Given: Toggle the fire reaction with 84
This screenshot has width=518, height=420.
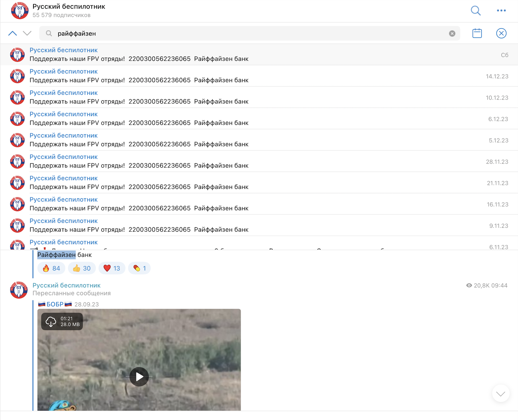Looking at the screenshot, I should coord(51,268).
